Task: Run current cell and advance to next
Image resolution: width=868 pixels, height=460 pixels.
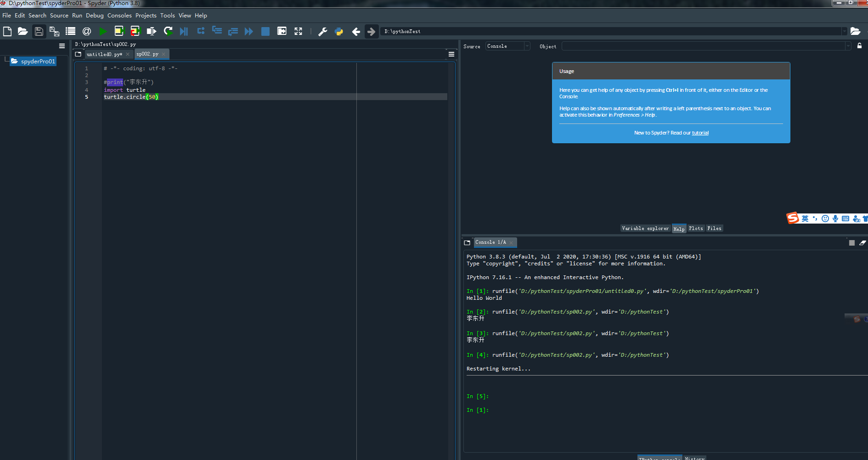Action: point(135,31)
